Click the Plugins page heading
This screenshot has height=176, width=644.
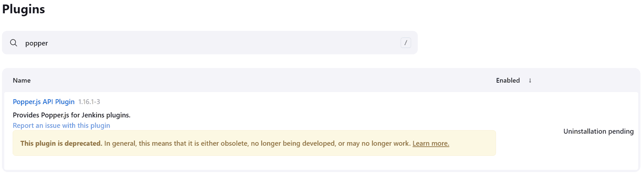tap(24, 9)
